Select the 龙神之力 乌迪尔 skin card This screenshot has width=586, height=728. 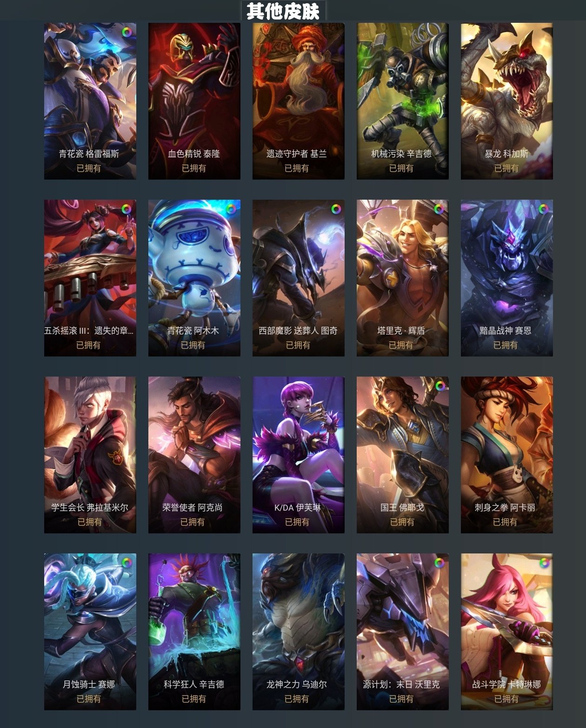click(299, 632)
